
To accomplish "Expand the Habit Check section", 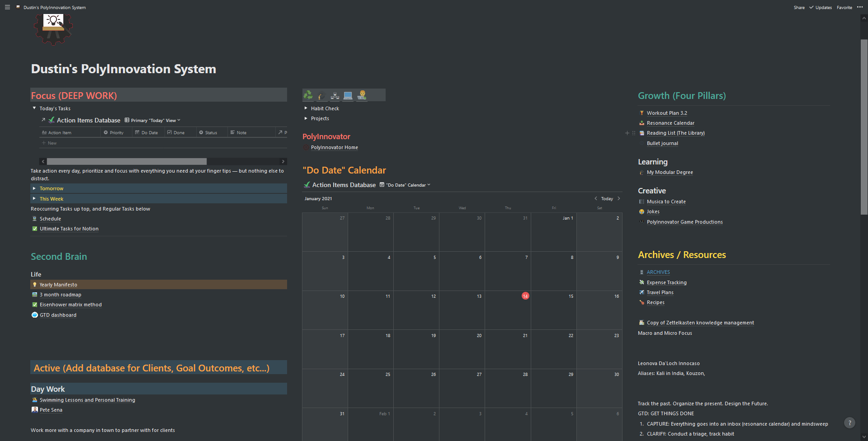I will pos(306,108).
